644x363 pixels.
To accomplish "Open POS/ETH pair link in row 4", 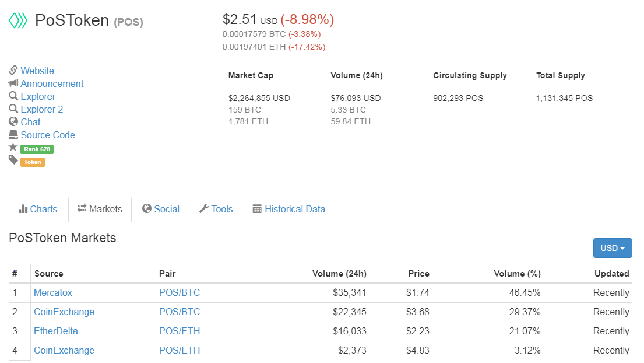I will click(x=180, y=351).
